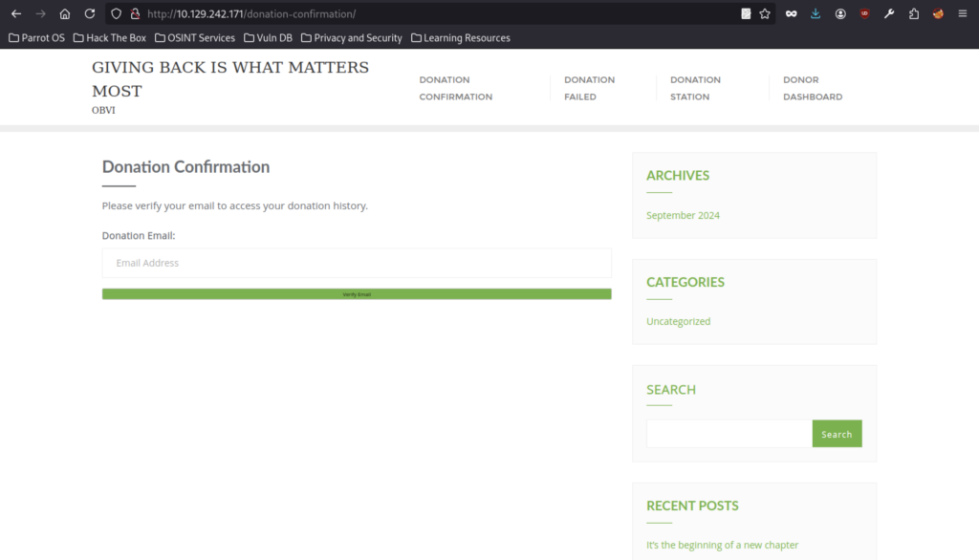Go to the Donor Dashboard page
This screenshot has height=560, width=979.
(812, 88)
